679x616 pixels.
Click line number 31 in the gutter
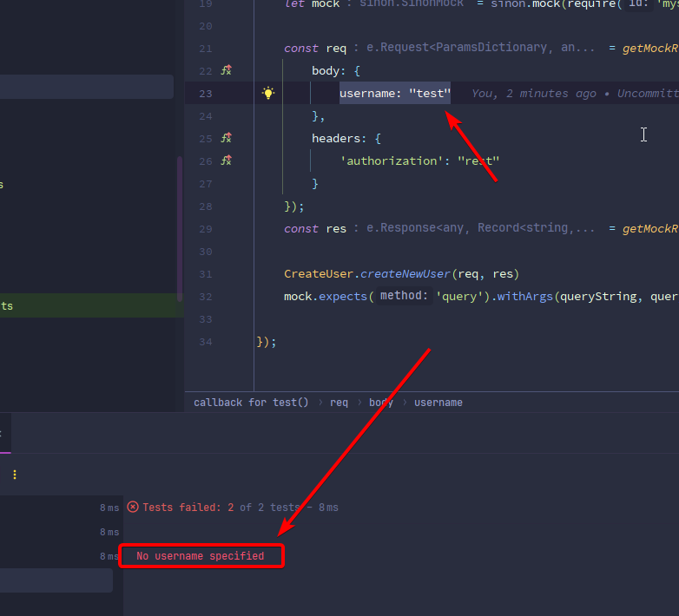205,274
